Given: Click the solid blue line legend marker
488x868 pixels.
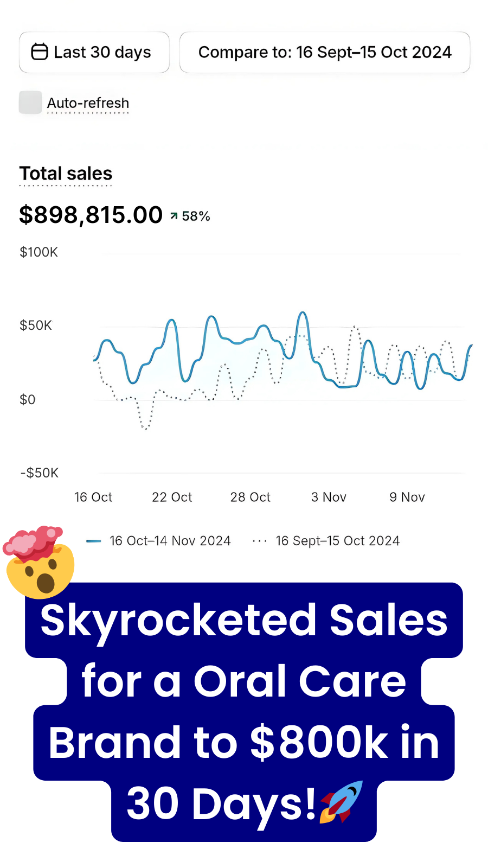Looking at the screenshot, I should pos(93,541).
